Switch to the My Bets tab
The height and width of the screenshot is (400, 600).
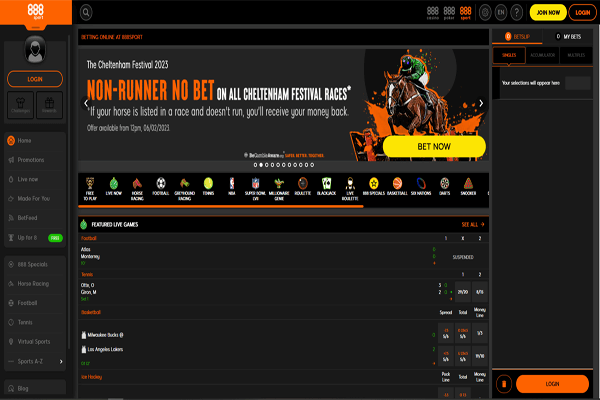click(568, 36)
